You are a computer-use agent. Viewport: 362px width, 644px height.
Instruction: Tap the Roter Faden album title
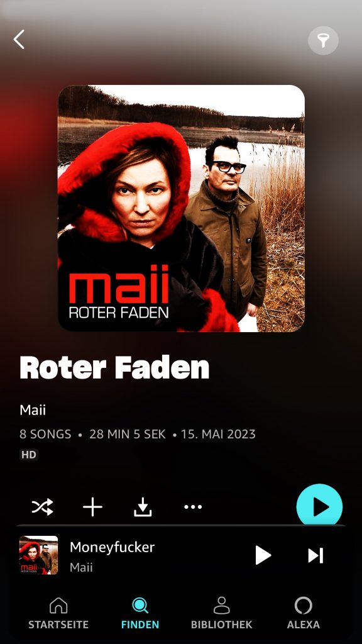[114, 367]
